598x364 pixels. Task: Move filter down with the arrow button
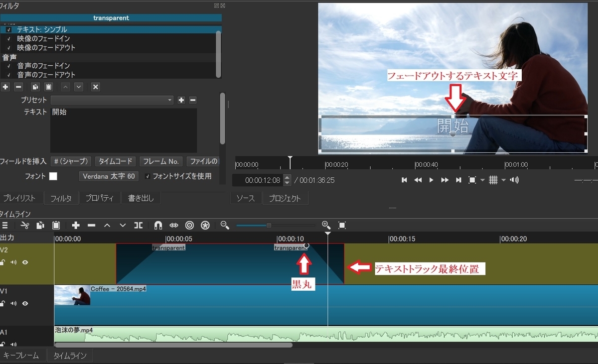point(78,87)
